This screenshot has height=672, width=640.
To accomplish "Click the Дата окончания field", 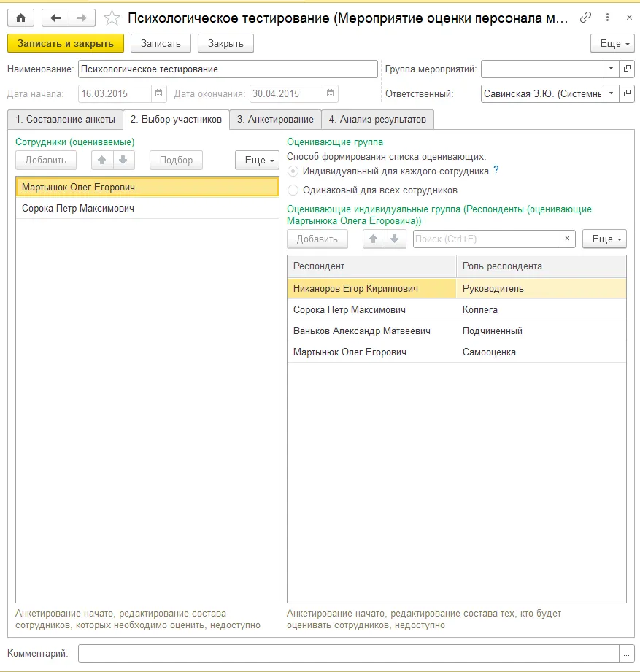I will click(286, 93).
